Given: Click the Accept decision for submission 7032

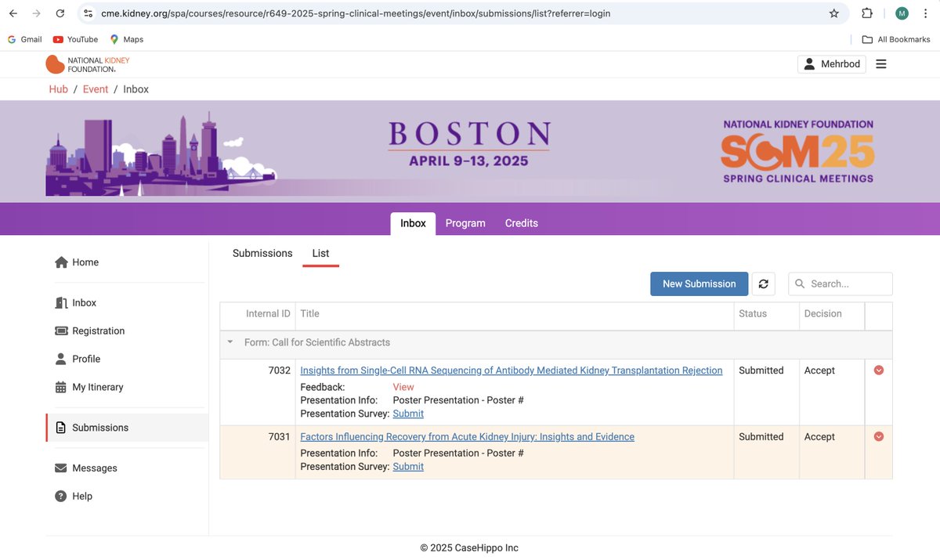Looking at the screenshot, I should 819,370.
